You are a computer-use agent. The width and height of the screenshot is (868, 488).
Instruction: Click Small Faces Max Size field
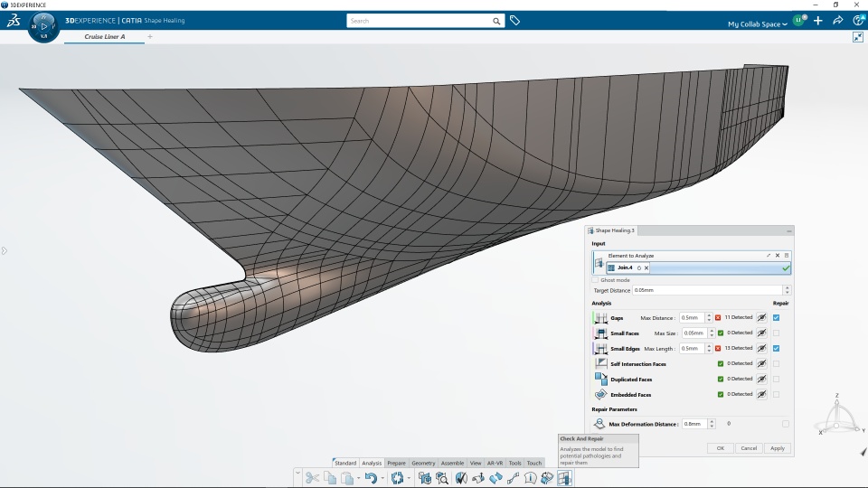tap(694, 333)
